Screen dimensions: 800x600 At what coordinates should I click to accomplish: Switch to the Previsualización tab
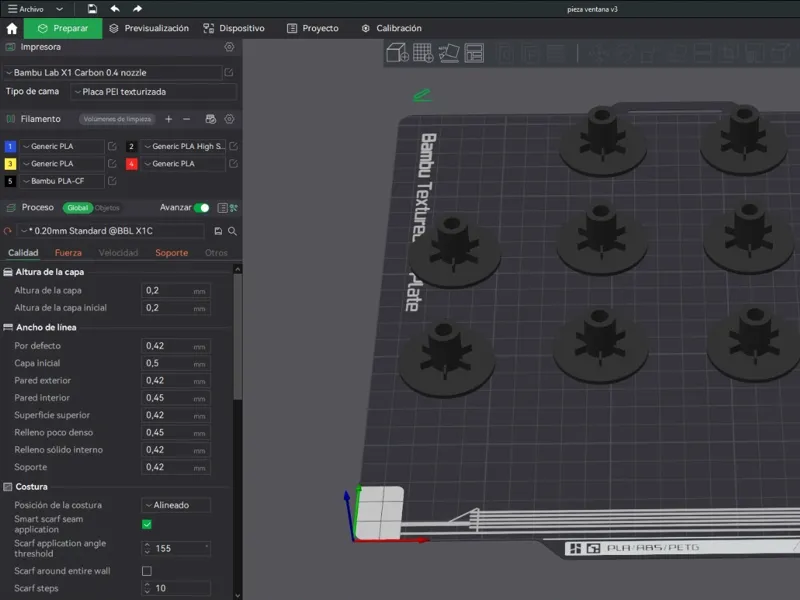point(149,28)
